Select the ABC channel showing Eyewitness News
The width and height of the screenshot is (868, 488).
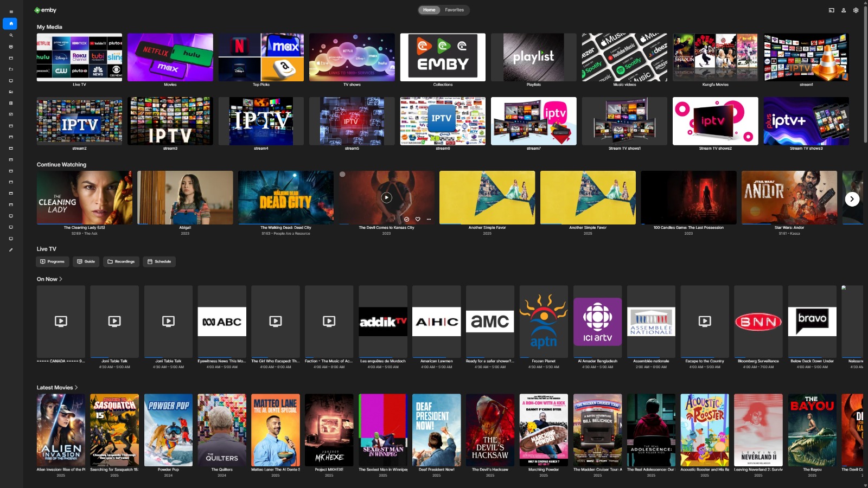coord(222,322)
